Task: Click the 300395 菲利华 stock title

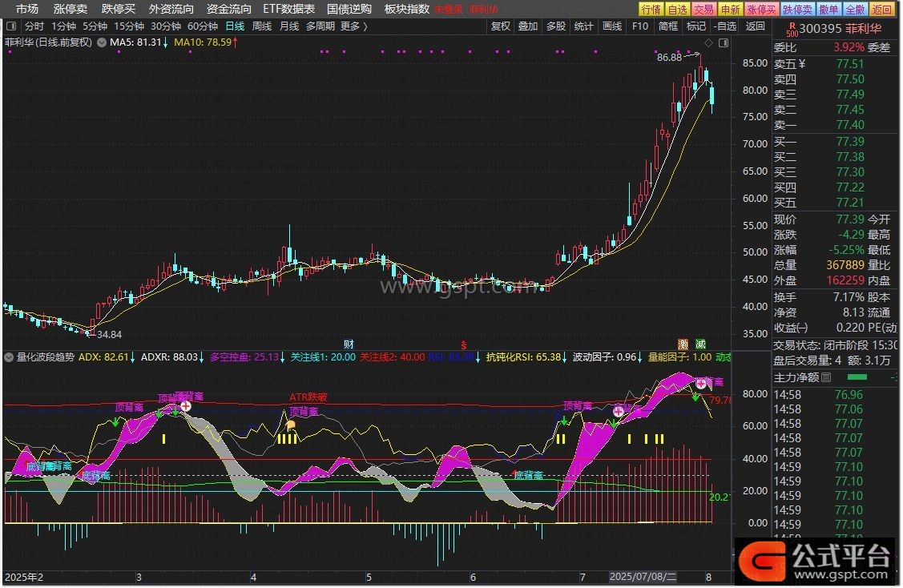Action: pos(841,29)
